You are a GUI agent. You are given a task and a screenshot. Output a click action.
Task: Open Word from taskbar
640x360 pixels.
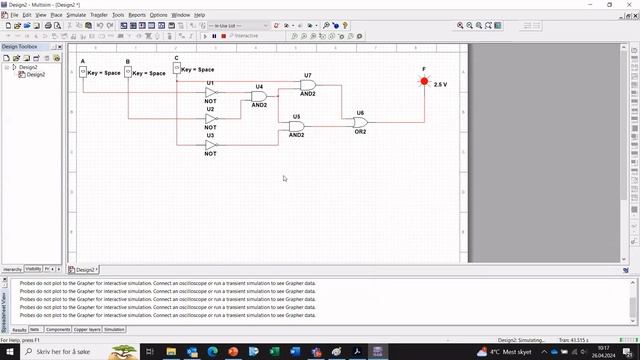click(295, 351)
